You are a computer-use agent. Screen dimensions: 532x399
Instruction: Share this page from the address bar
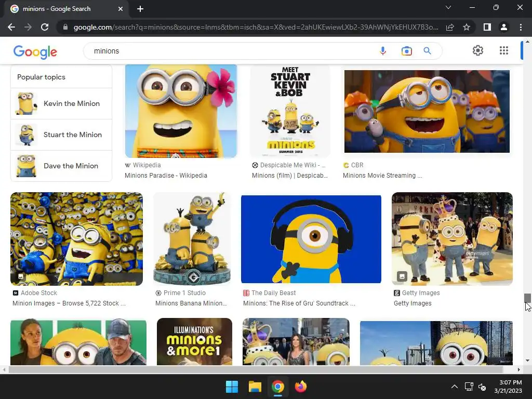tap(450, 27)
